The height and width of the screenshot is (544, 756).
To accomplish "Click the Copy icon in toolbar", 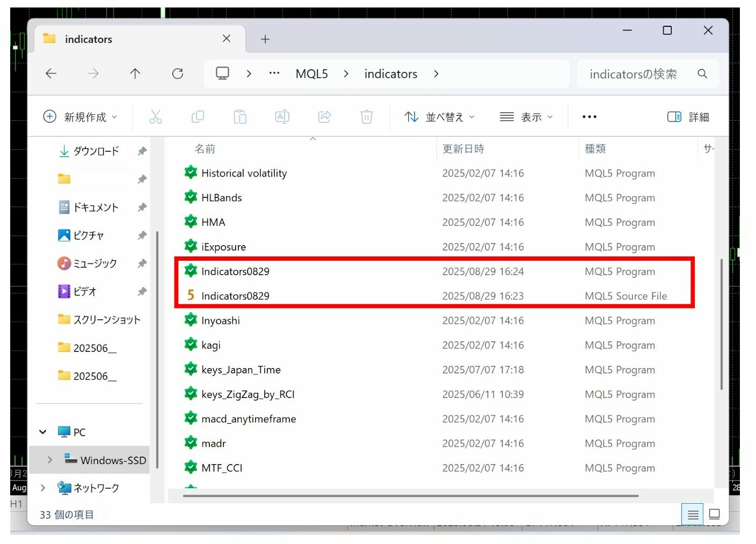I will (x=198, y=117).
